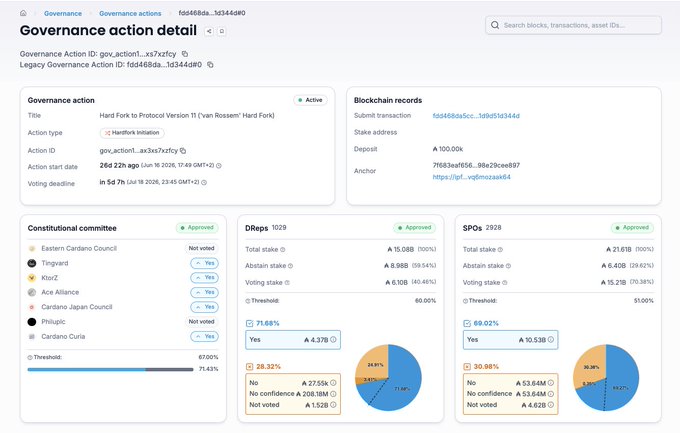Click the search magnifier icon
The height and width of the screenshot is (433, 680).
(495, 25)
